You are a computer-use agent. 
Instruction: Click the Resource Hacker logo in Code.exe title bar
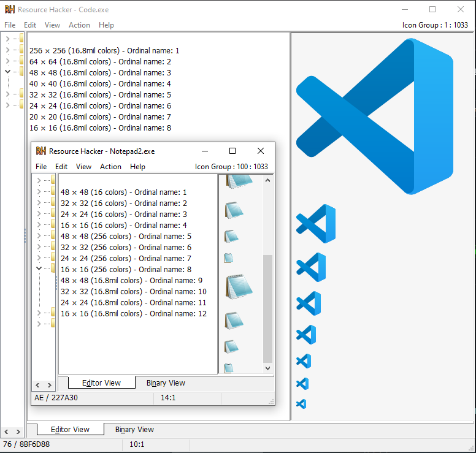(10, 9)
